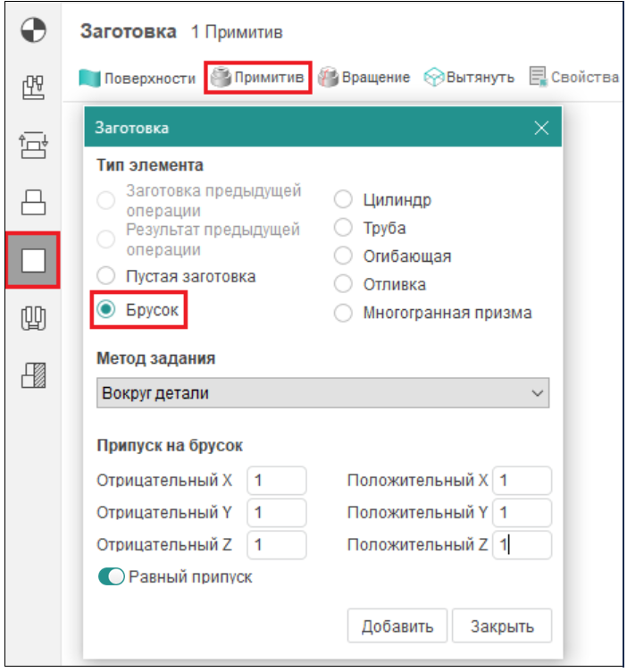This screenshot has height=672, width=627.
Task: Select the Вращение toolbar item
Action: [364, 78]
